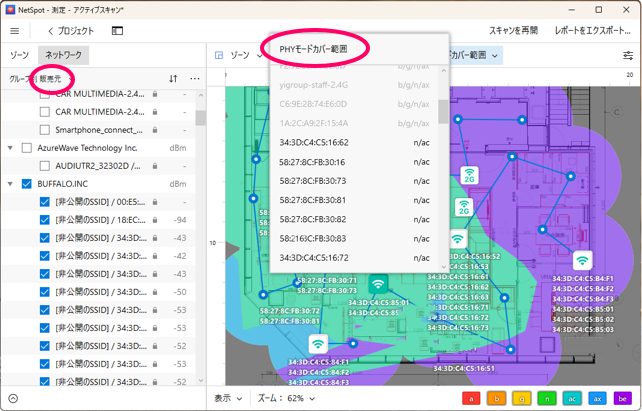Screen dimensions: 642x411
Task: Click the purple 'be' legend swatch
Action: click(x=620, y=398)
